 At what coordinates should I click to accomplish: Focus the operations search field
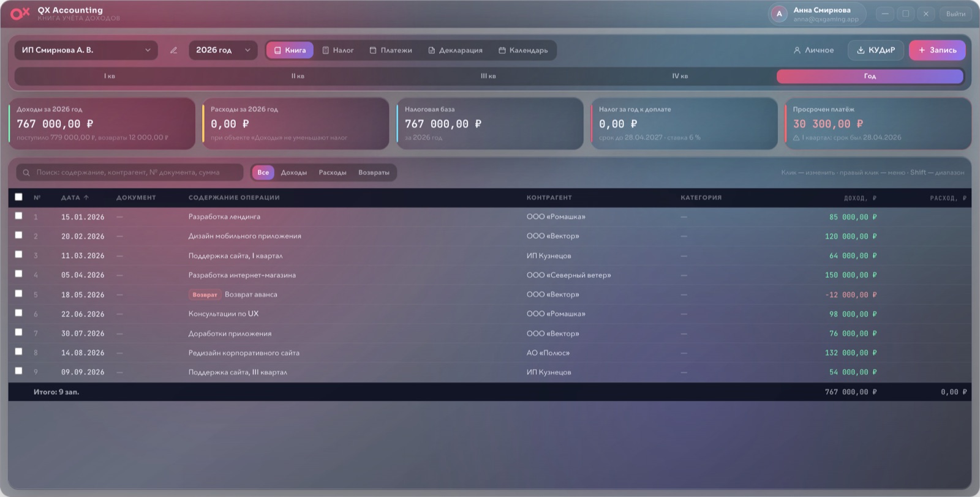pyautogui.click(x=130, y=173)
